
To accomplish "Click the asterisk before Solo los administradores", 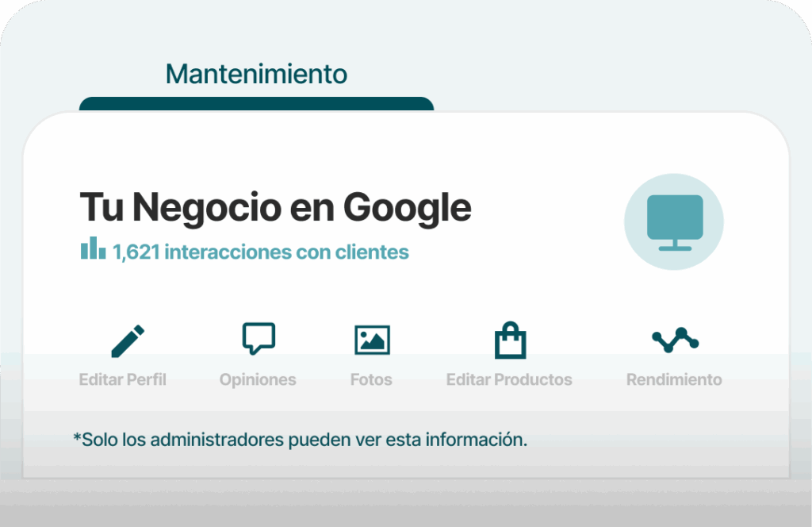I will (x=77, y=437).
